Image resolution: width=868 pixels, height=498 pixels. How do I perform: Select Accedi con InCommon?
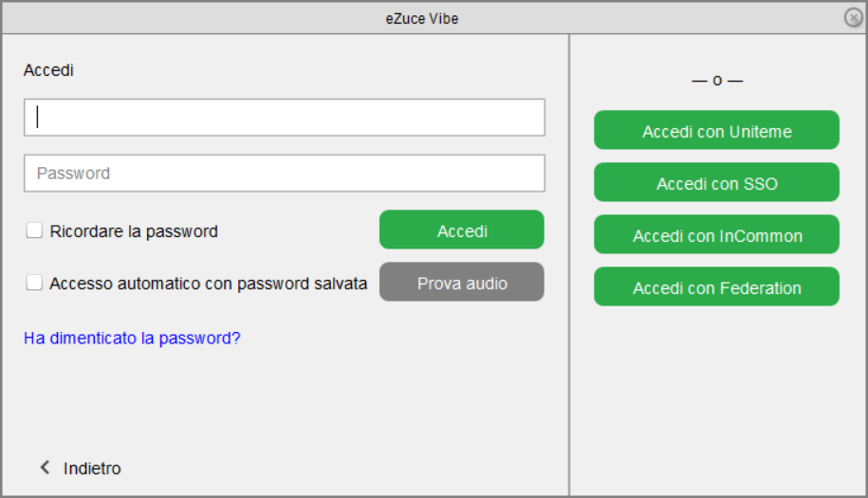[716, 234]
